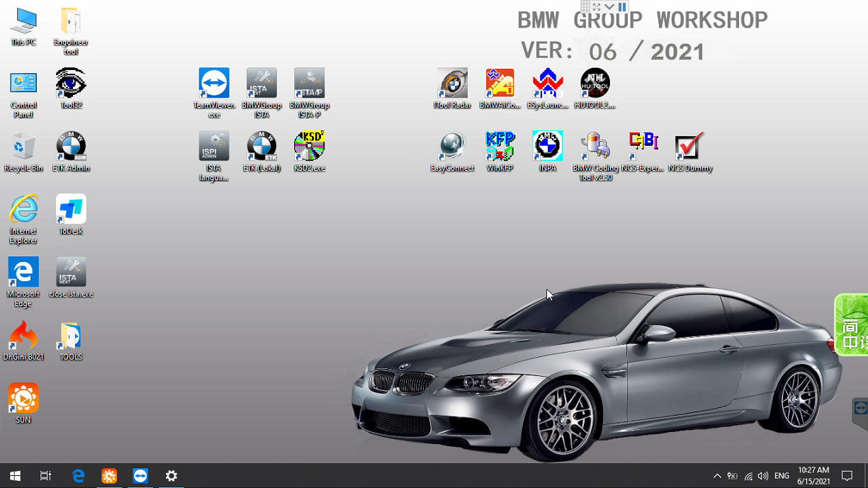Select the ITool Radar shortcut

tap(452, 89)
